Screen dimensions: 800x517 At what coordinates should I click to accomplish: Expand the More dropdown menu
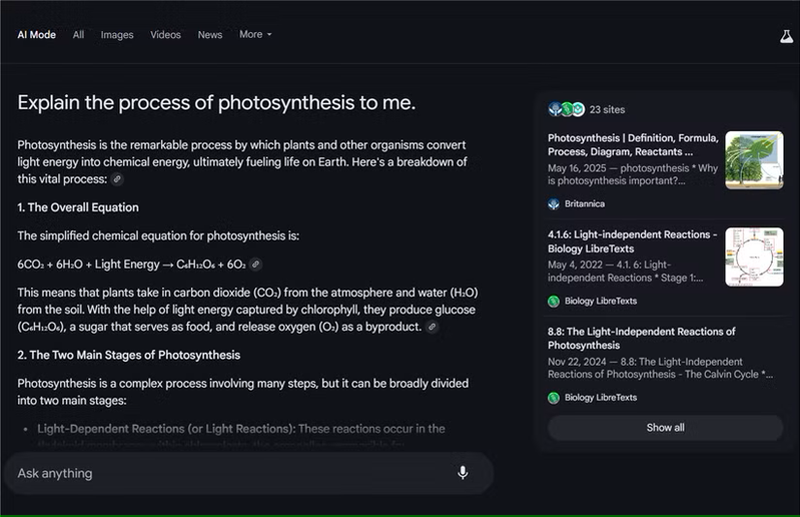click(x=256, y=34)
